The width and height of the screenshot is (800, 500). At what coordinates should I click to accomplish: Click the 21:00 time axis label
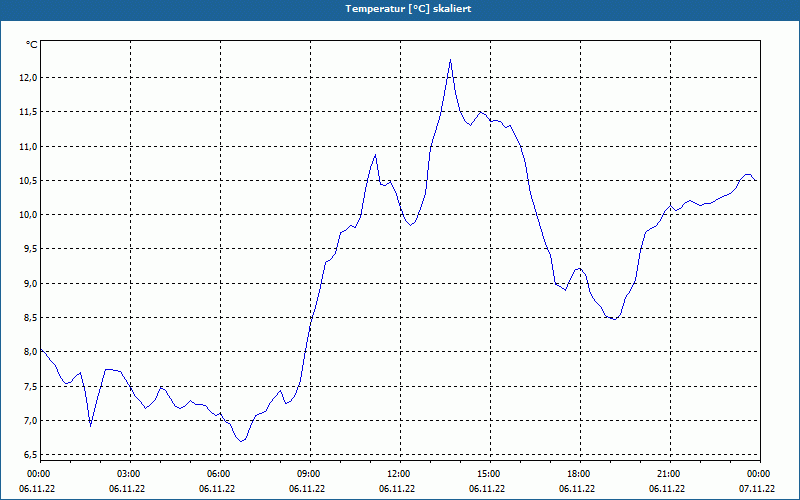click(670, 474)
